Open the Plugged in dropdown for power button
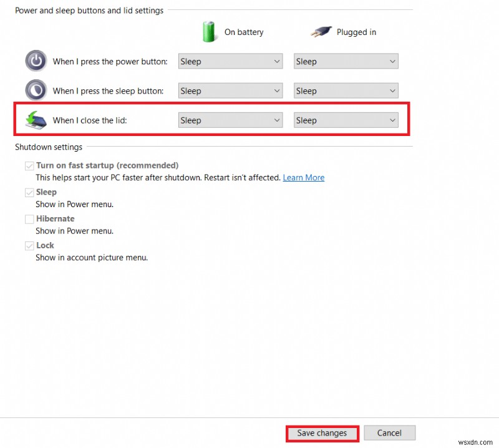Image resolution: width=499 pixels, height=448 pixels. click(346, 61)
